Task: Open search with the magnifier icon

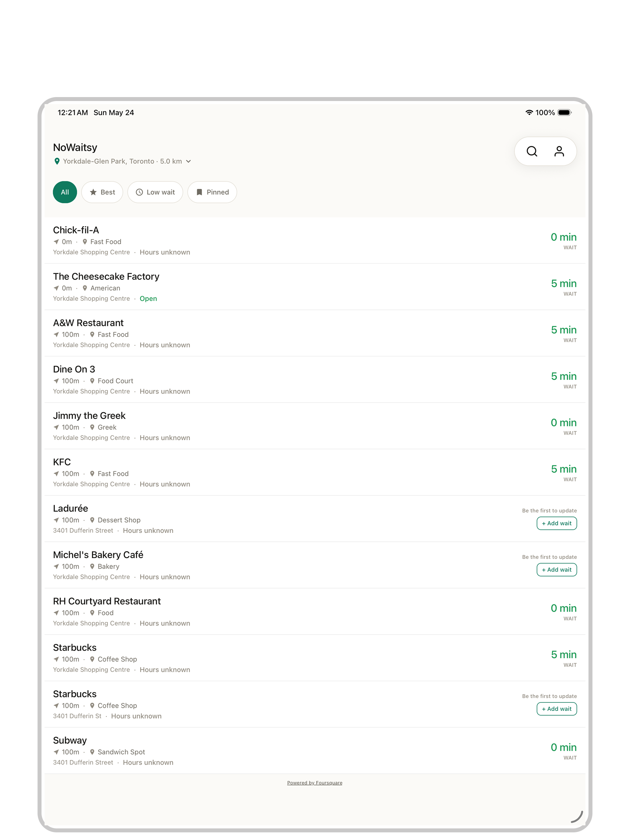Action: pyautogui.click(x=532, y=151)
